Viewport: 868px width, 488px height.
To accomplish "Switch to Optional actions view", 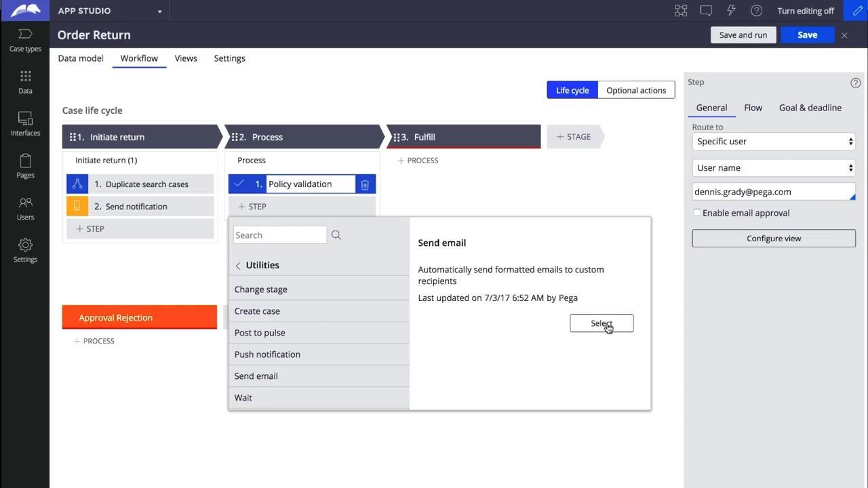I will tap(635, 90).
